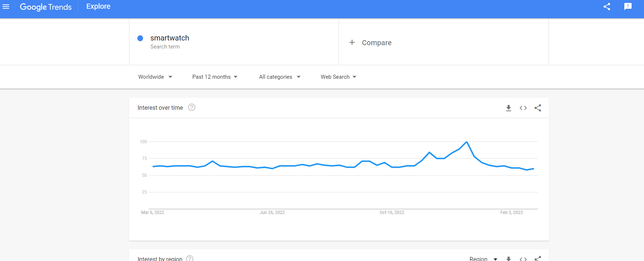Expand the Worldwide location dropdown
644x261 pixels.
pyautogui.click(x=155, y=77)
